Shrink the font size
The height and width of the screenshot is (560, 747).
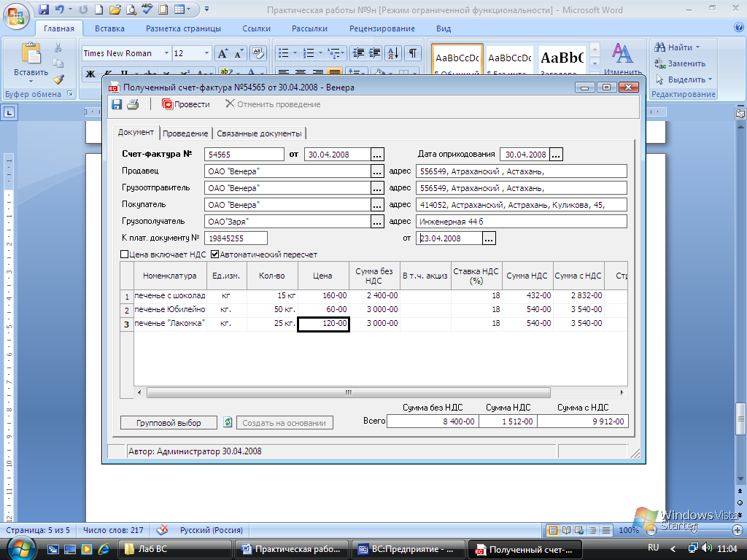click(x=239, y=53)
